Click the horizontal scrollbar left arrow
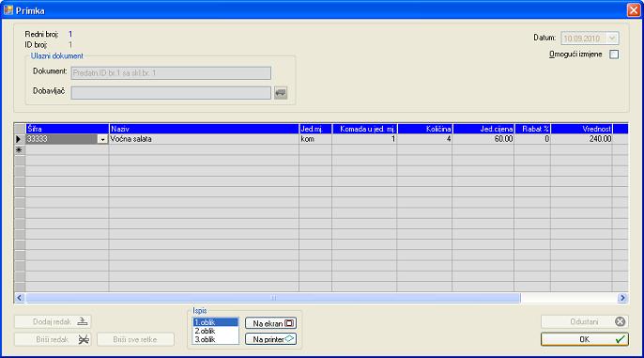This screenshot has width=644, height=358. [x=20, y=298]
